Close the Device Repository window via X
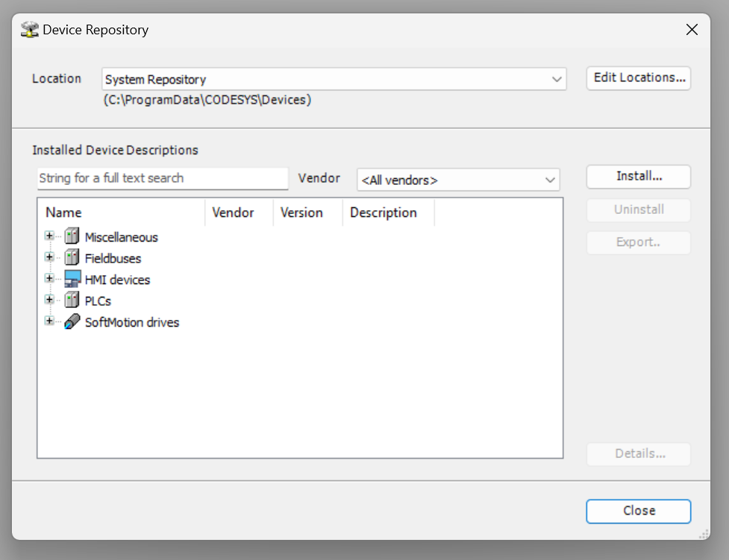This screenshot has width=729, height=560. pyautogui.click(x=692, y=30)
